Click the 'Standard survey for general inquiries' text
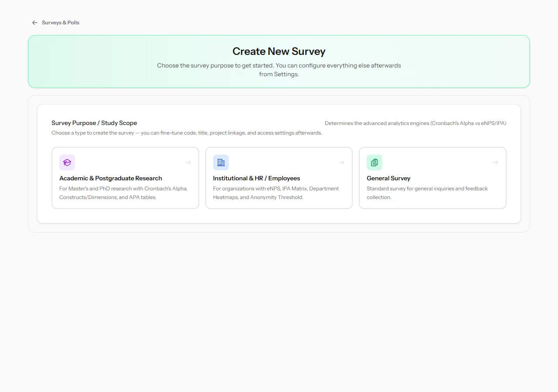The width and height of the screenshot is (558, 392). 427,193
